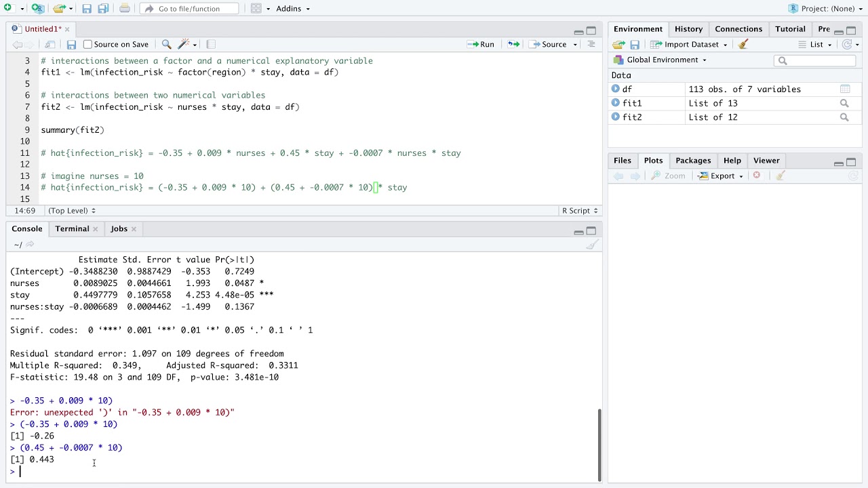Click the Open file folder icon
Screen dimensions: 868x488
[59, 8]
